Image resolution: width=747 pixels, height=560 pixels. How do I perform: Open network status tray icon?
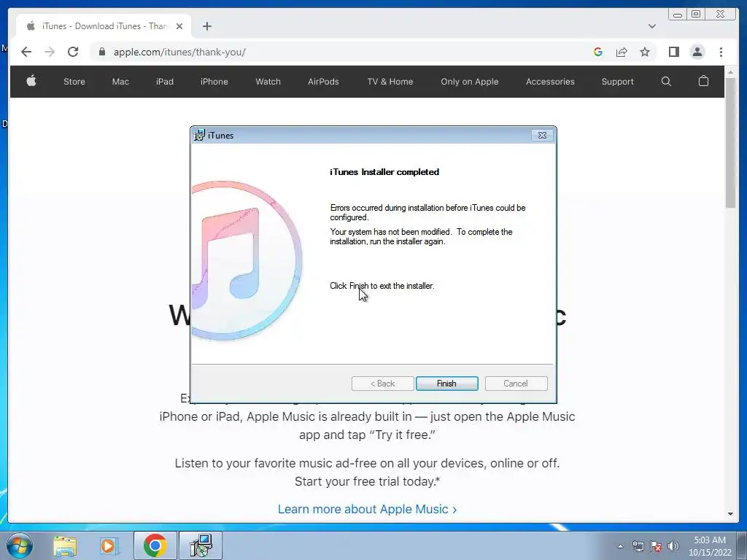(638, 546)
